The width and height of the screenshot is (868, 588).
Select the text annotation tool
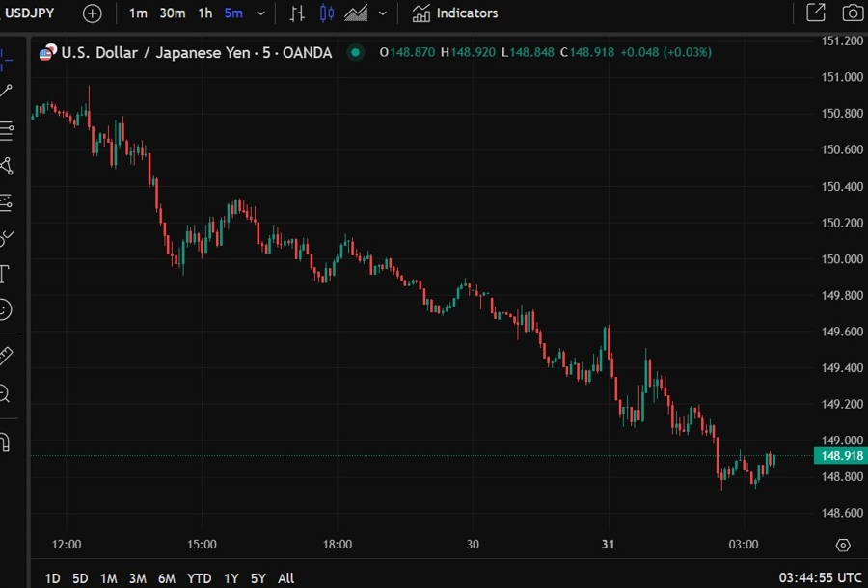5,274
